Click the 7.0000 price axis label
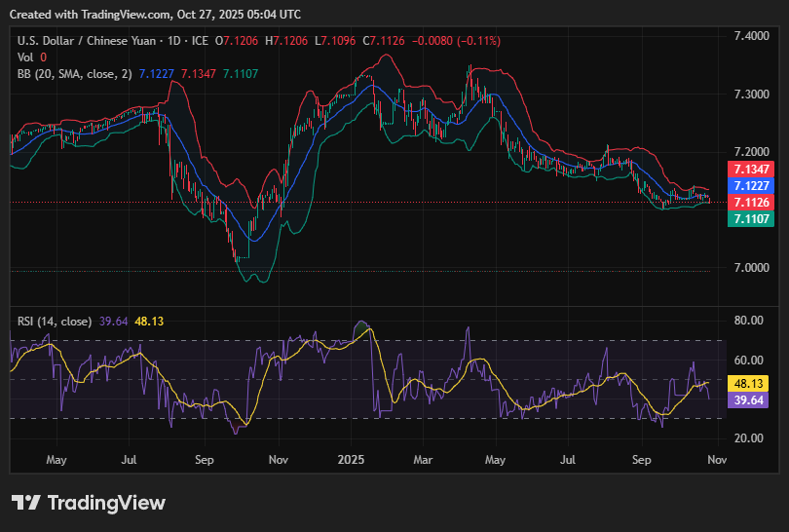The image size is (789, 532). (750, 268)
